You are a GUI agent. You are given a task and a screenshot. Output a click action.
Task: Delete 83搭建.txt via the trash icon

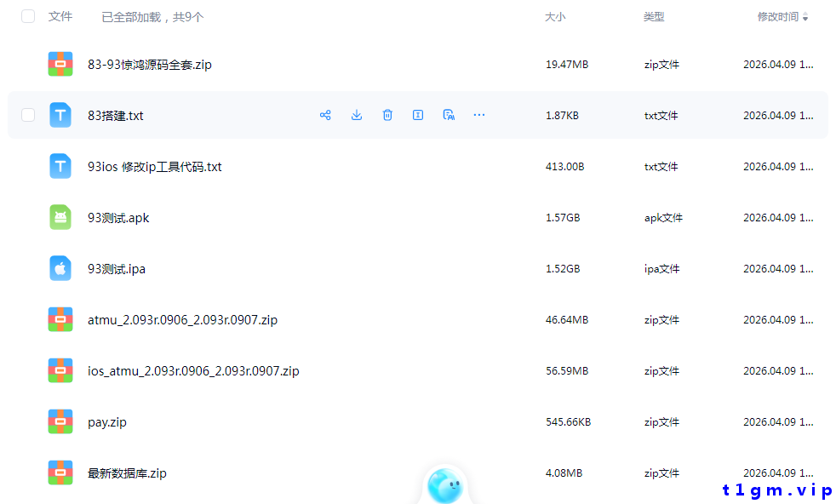(x=387, y=115)
